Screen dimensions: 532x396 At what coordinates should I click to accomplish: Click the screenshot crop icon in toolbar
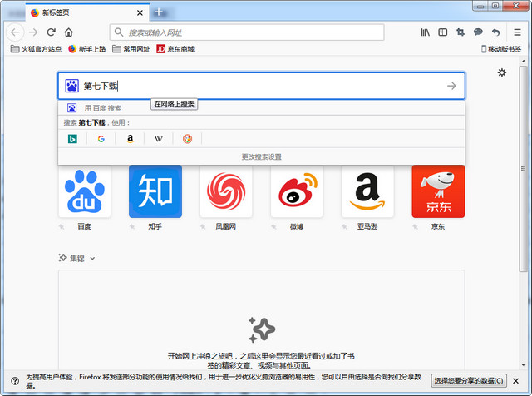pos(461,32)
